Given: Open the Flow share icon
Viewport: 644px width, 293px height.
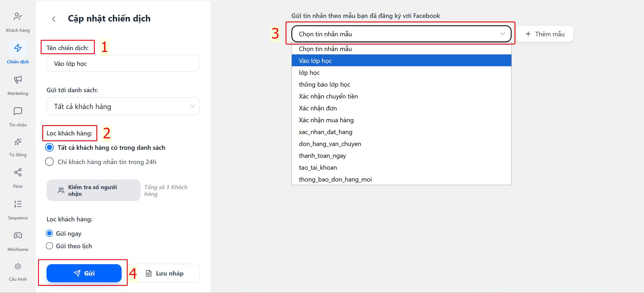Looking at the screenshot, I should coord(18,172).
